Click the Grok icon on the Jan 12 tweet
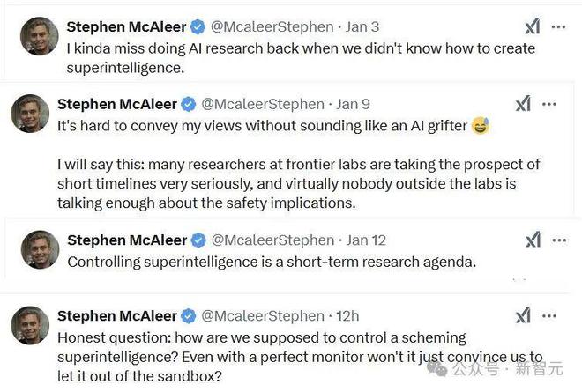This screenshot has width=582, height=392. pos(533,240)
